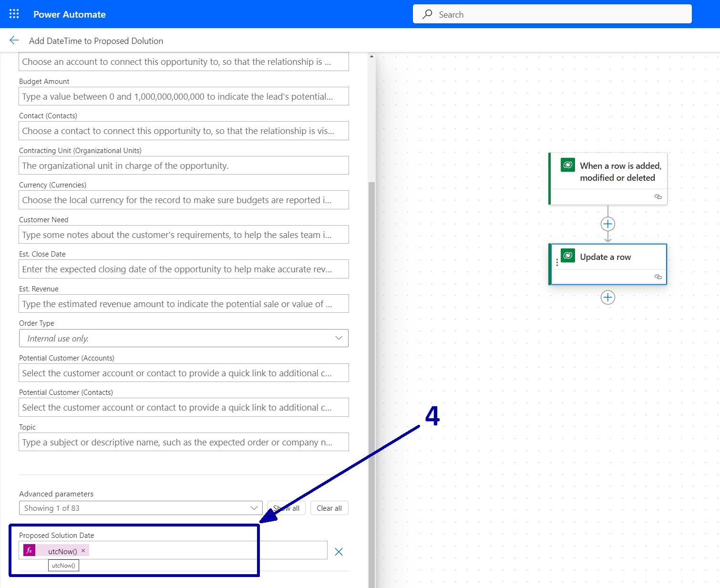
Task: Click the fx expression icon
Action: pyautogui.click(x=29, y=550)
